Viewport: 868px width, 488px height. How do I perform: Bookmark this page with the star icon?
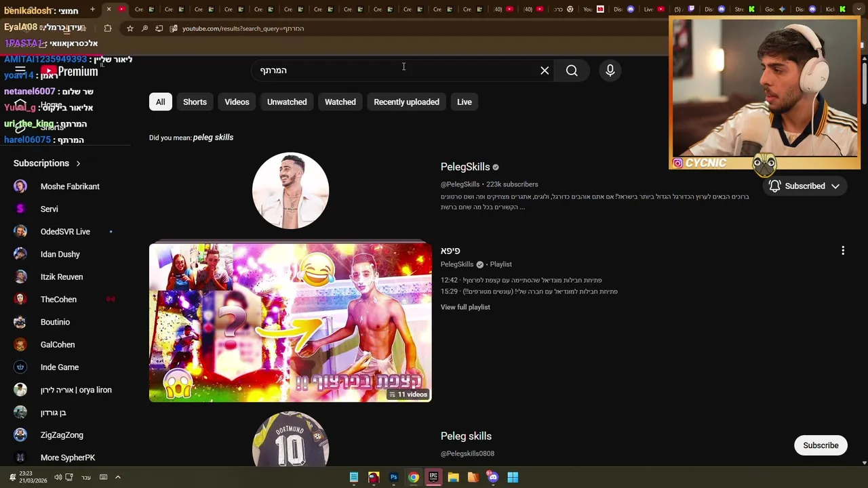coord(130,28)
